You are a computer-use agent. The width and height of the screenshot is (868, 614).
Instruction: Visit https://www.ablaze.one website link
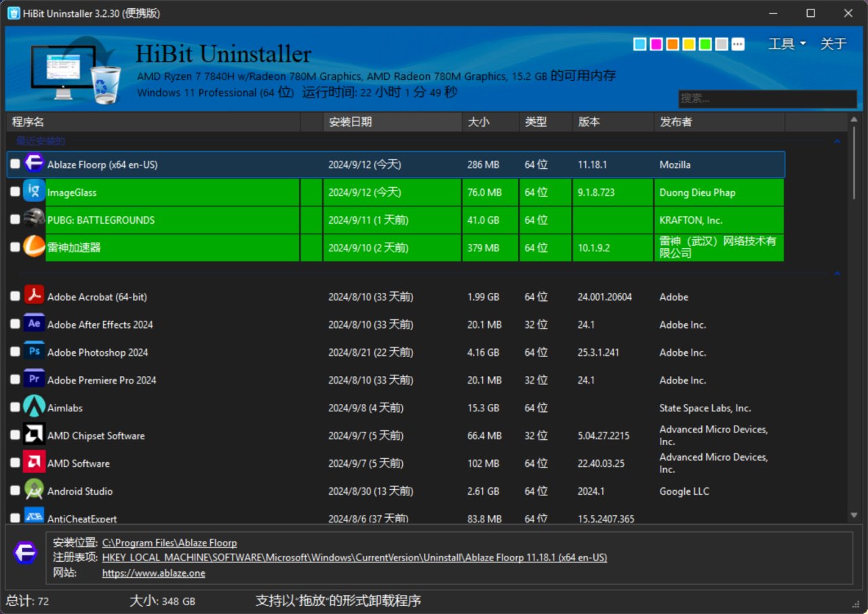pyautogui.click(x=154, y=573)
